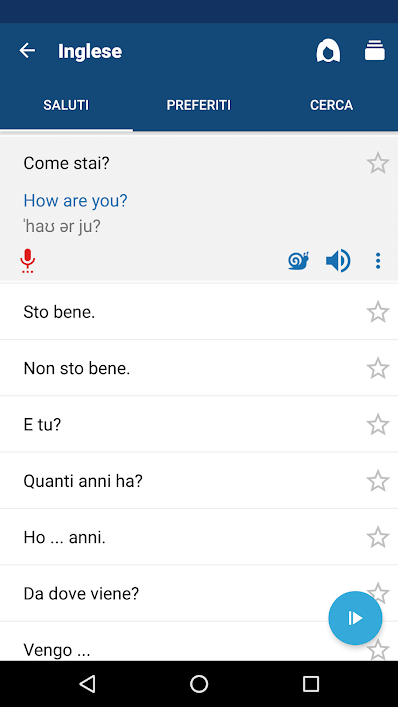This screenshot has width=398, height=707.
Task: Favorite the phrase Come stai?
Action: (x=378, y=163)
